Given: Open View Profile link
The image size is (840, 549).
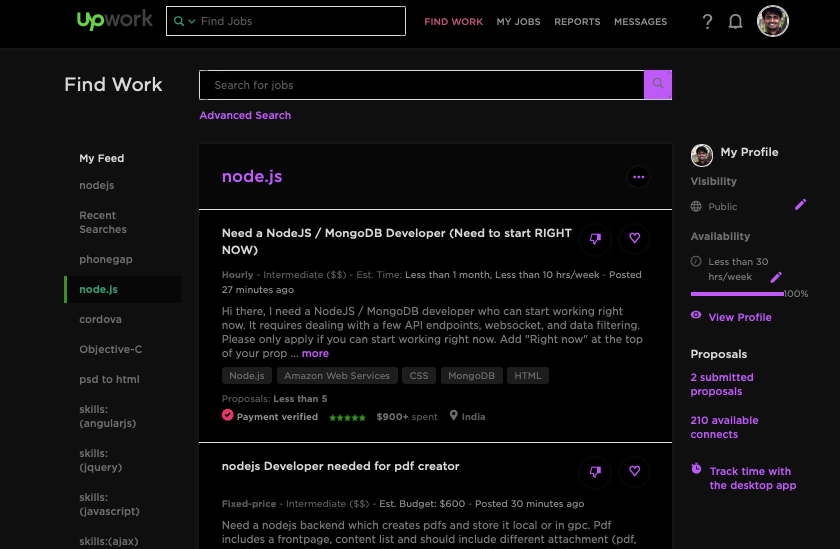Looking at the screenshot, I should pos(740,317).
